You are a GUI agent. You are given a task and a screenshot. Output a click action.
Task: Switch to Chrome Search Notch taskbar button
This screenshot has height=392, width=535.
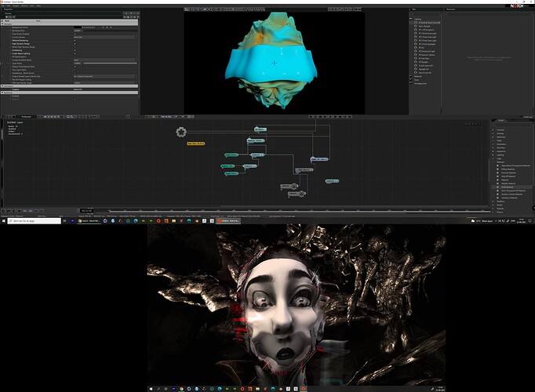click(89, 221)
